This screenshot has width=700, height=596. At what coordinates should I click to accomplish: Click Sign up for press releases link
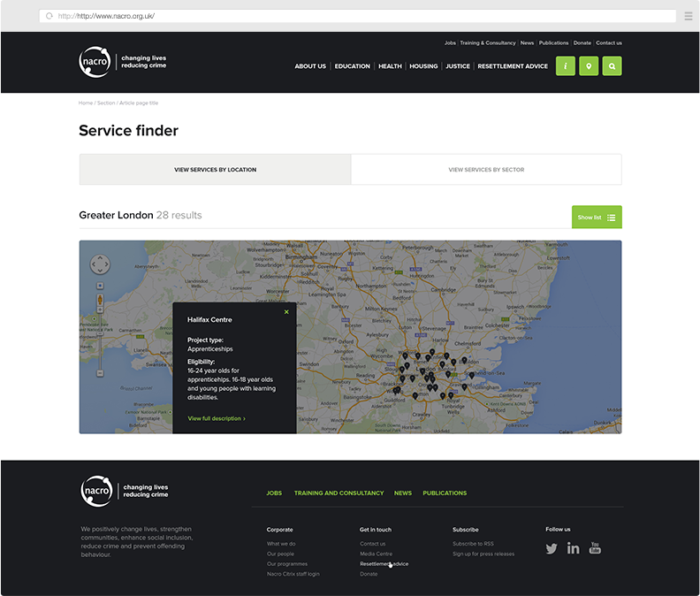[x=483, y=554]
